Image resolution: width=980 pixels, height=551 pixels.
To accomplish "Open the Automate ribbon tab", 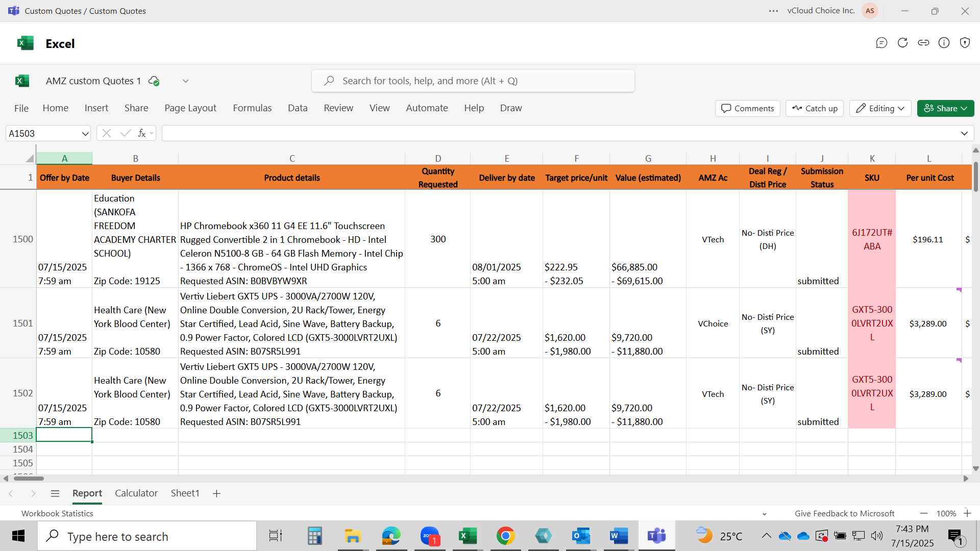I will pyautogui.click(x=427, y=108).
